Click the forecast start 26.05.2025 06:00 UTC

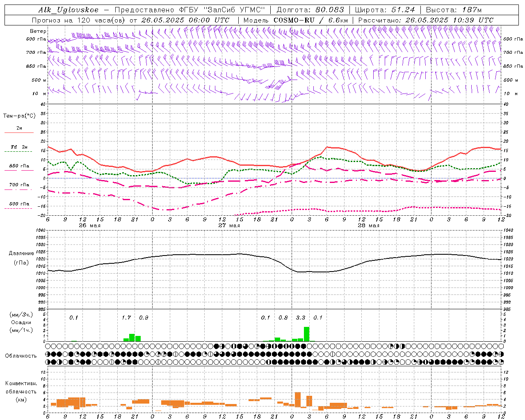pos(185,20)
